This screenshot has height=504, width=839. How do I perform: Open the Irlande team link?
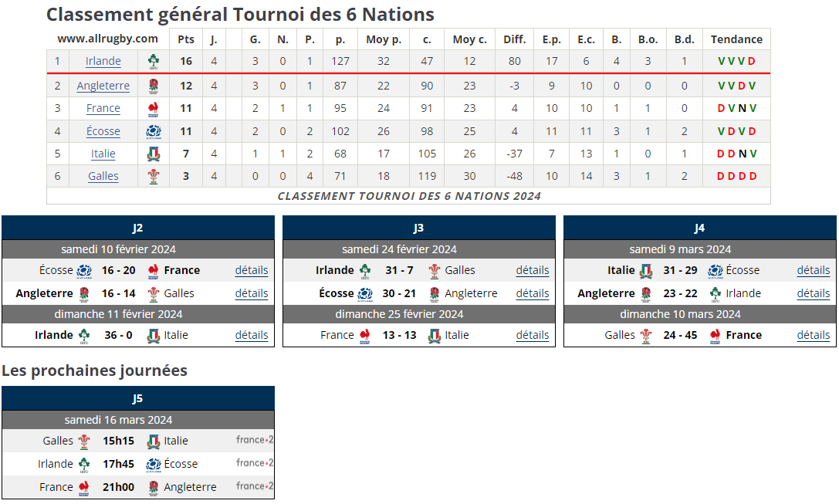pyautogui.click(x=103, y=62)
